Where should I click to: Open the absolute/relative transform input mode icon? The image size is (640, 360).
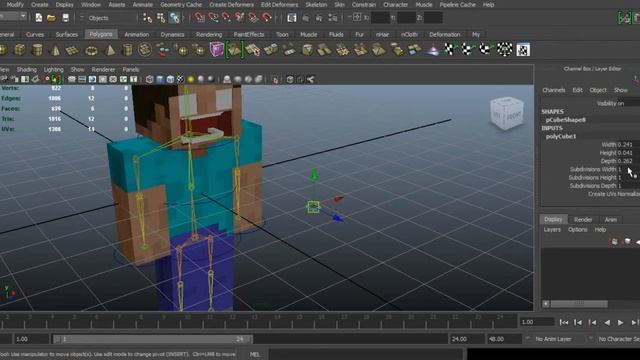click(x=356, y=18)
